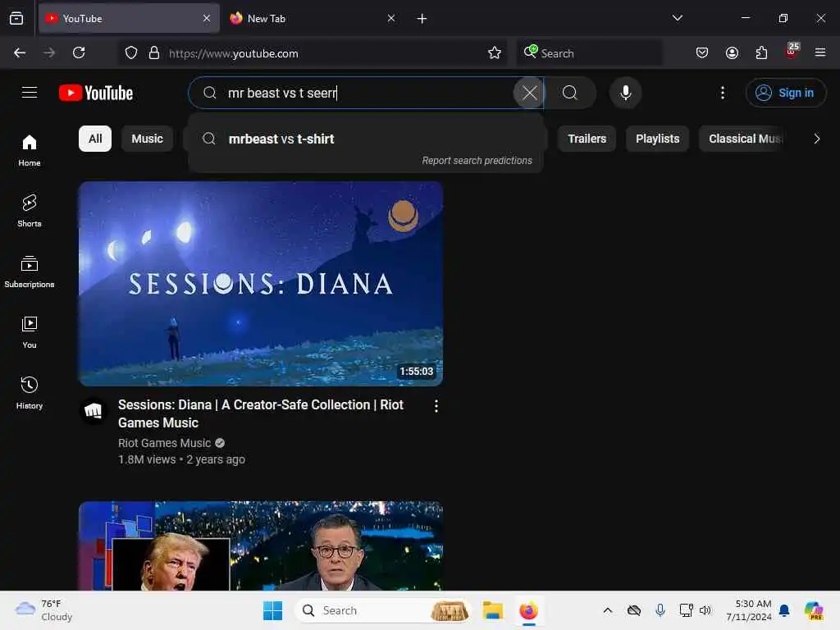Viewport: 840px width, 630px height.
Task: Open the YouTube guide hamburger menu
Action: tap(30, 93)
